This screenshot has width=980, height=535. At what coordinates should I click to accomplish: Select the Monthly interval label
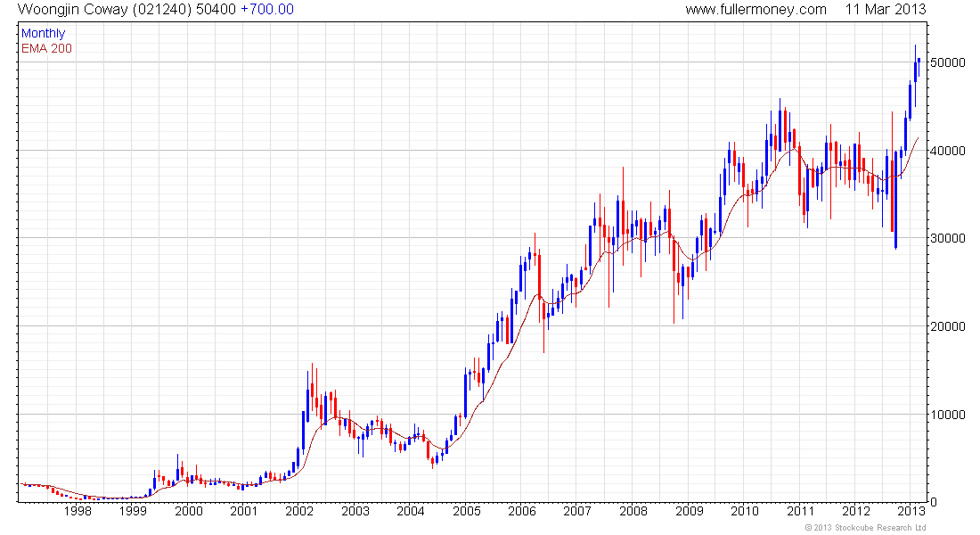(43, 34)
